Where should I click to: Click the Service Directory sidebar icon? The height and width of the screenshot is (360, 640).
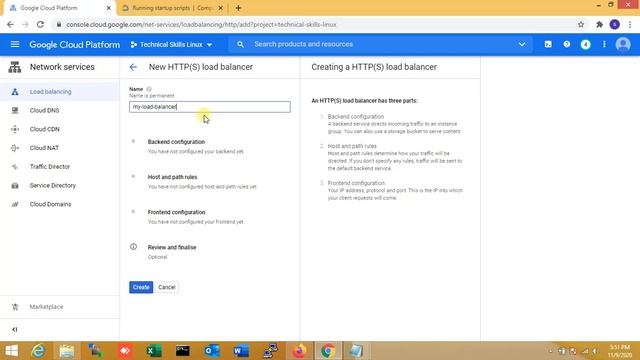(x=15, y=185)
